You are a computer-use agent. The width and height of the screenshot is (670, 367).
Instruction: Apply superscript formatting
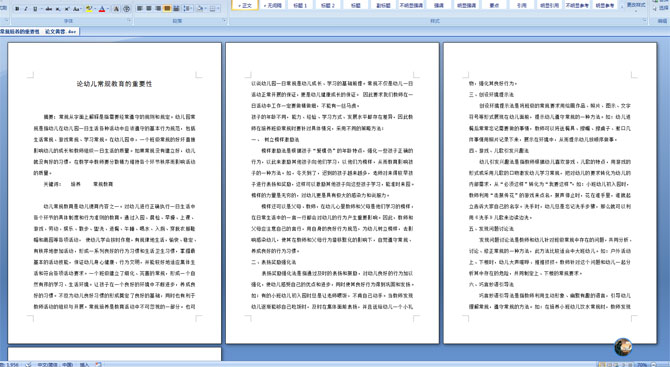(x=67, y=9)
